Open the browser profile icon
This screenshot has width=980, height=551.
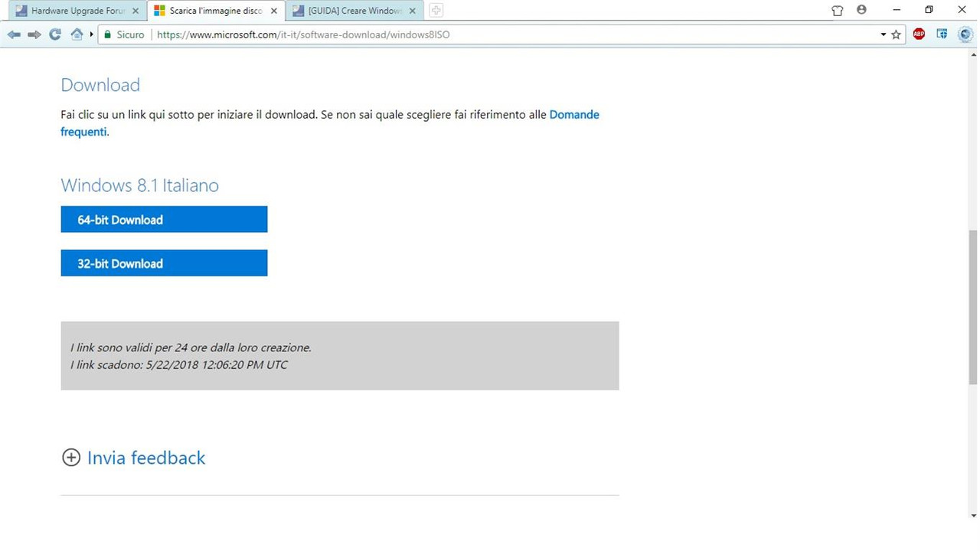[x=861, y=10]
